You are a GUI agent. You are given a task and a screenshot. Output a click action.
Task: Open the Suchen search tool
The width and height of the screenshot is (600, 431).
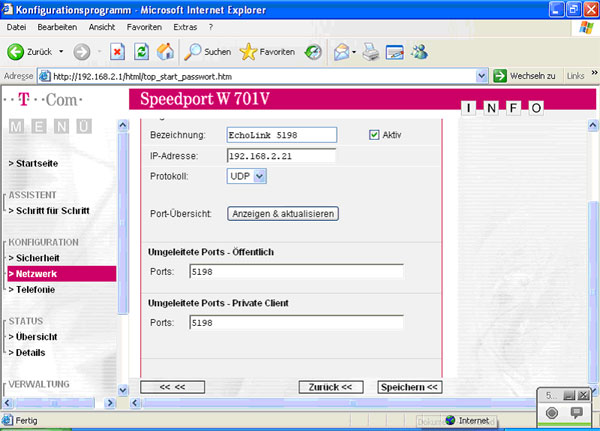coord(207,51)
